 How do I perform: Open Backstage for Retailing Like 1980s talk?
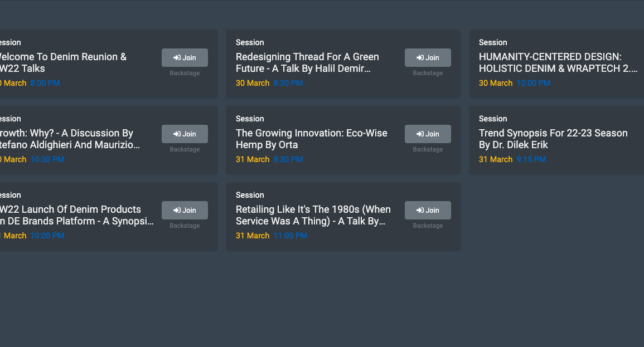pos(428,226)
